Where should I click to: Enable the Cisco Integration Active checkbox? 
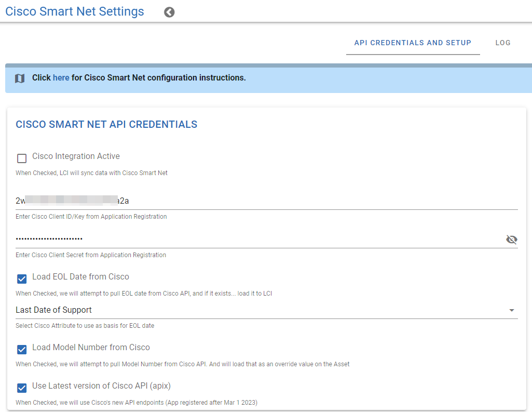pos(21,157)
